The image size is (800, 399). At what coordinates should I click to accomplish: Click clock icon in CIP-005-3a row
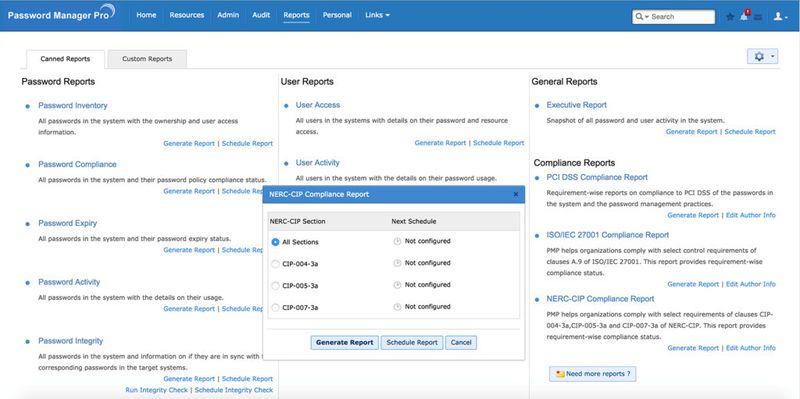click(x=397, y=285)
